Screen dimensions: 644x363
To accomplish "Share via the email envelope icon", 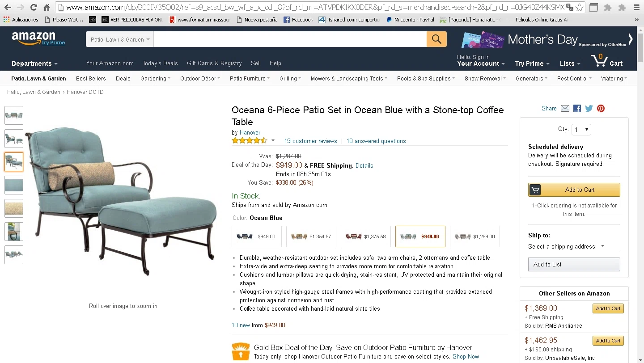I will [565, 109].
